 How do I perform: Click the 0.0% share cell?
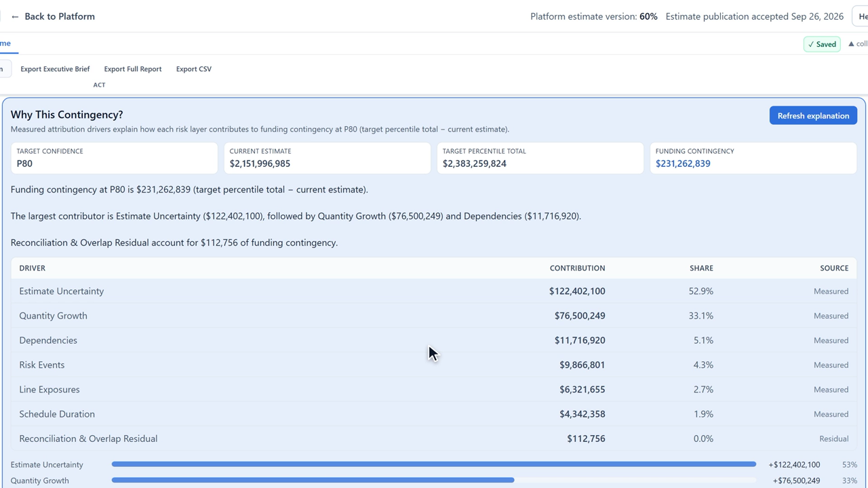click(703, 439)
